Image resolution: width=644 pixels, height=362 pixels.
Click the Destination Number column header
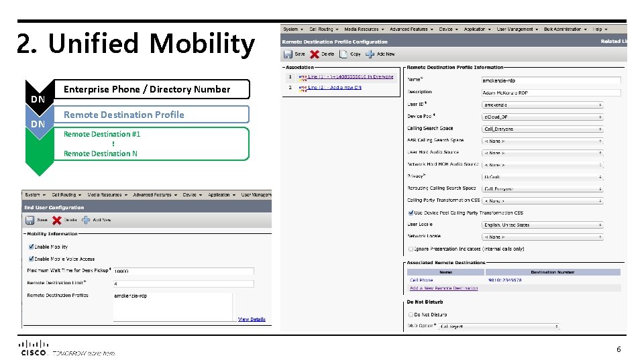552,272
